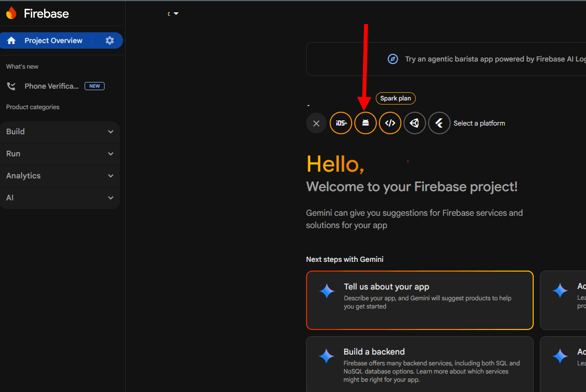This screenshot has height=392, width=586.
Task: Expand the AI category
Action: click(x=60, y=198)
